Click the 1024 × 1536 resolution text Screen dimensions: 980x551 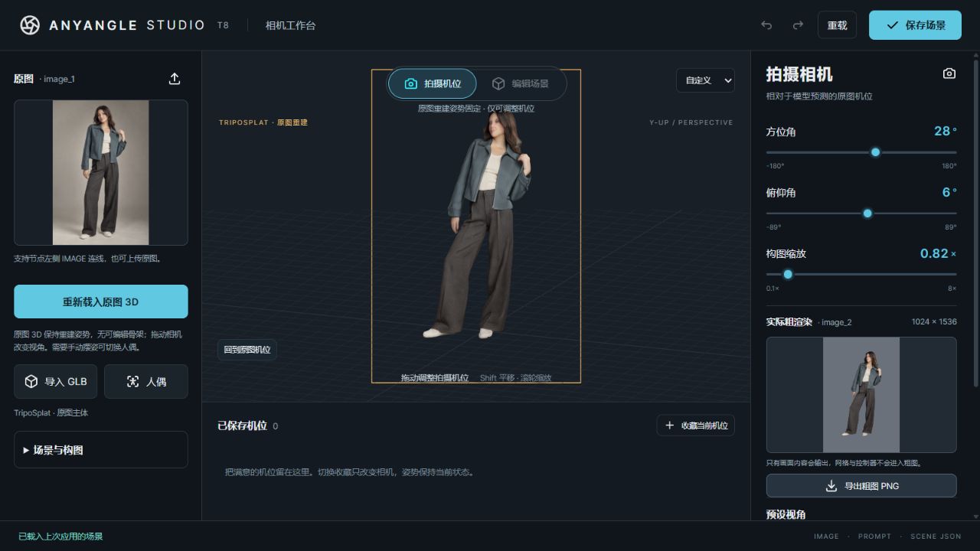click(934, 322)
